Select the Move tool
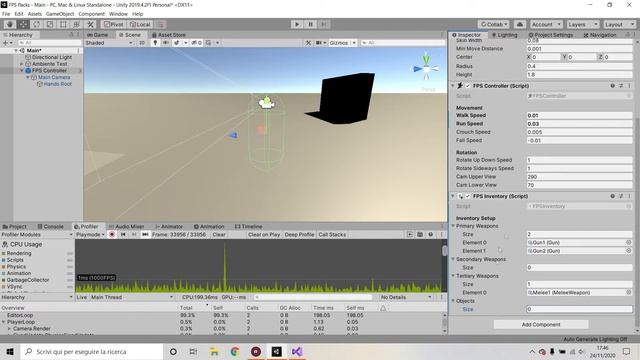The image size is (640, 360). 23,24
